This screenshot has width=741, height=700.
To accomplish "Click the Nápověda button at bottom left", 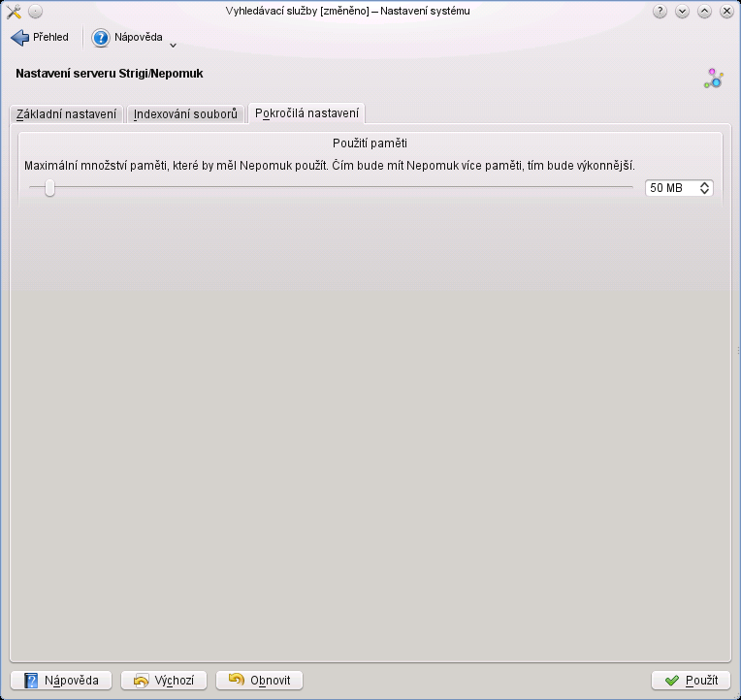I will pyautogui.click(x=61, y=681).
